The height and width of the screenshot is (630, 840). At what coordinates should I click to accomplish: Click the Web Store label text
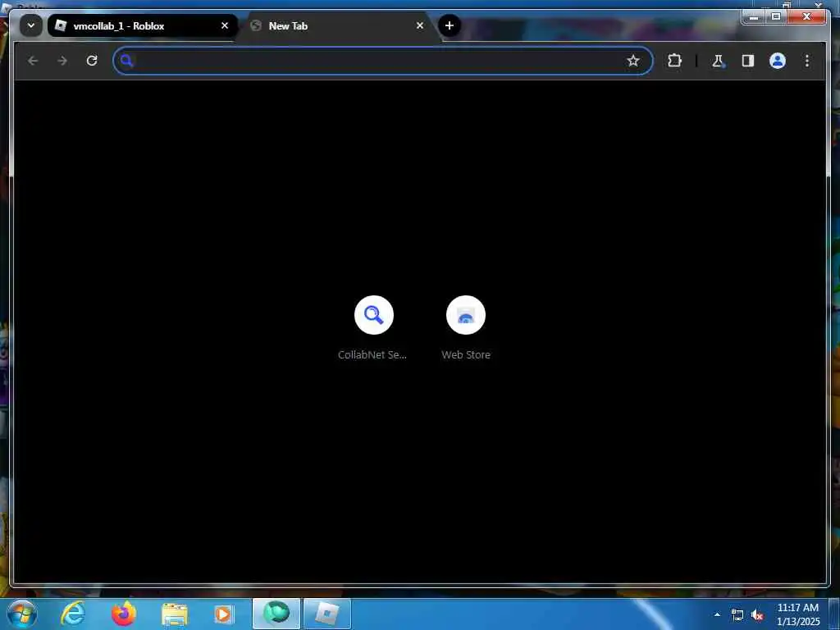466,354
